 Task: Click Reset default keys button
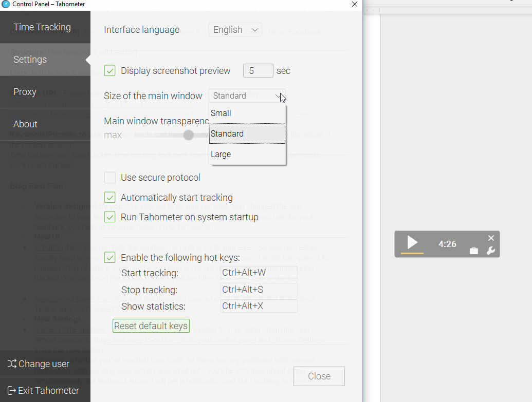click(151, 326)
